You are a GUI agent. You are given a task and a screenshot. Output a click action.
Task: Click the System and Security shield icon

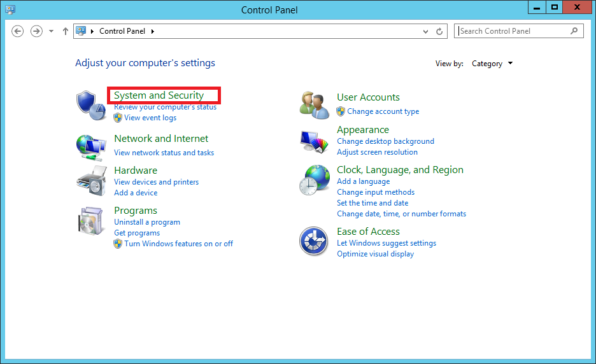pos(90,104)
